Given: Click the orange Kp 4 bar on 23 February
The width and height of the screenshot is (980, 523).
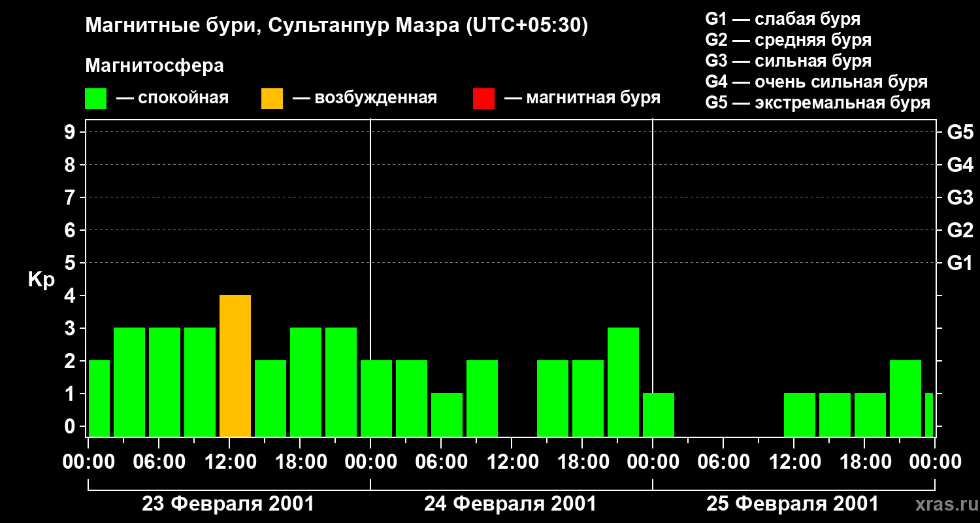Looking at the screenshot, I should pyautogui.click(x=235, y=366).
